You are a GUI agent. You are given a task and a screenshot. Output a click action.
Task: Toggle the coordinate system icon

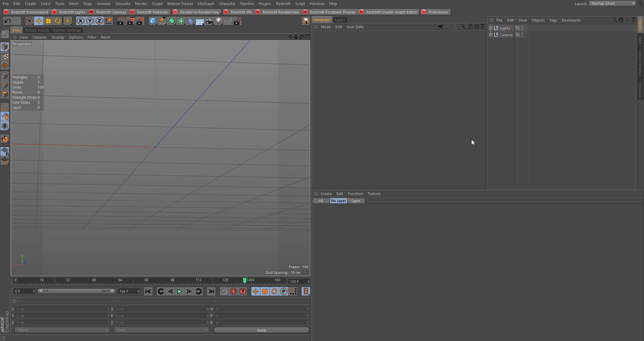click(109, 21)
